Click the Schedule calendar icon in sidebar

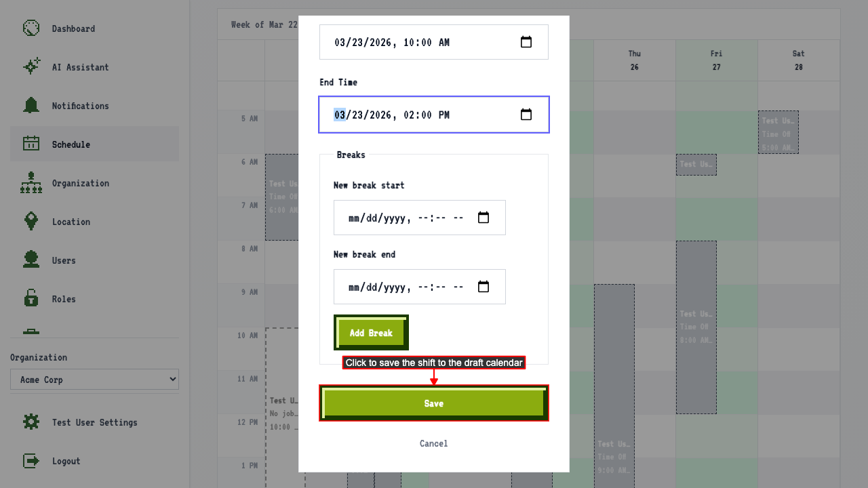(31, 144)
